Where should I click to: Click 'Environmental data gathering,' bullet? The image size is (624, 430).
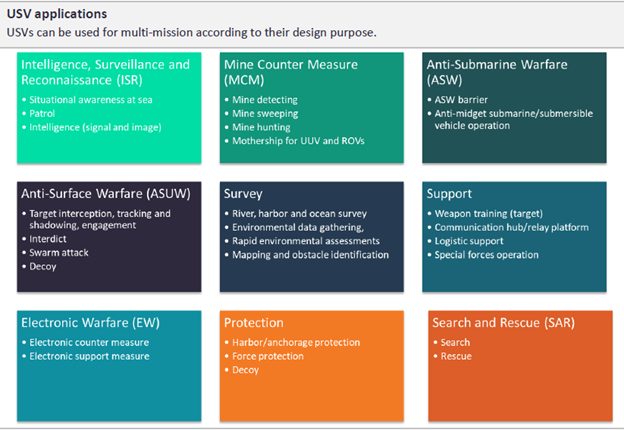[298, 228]
